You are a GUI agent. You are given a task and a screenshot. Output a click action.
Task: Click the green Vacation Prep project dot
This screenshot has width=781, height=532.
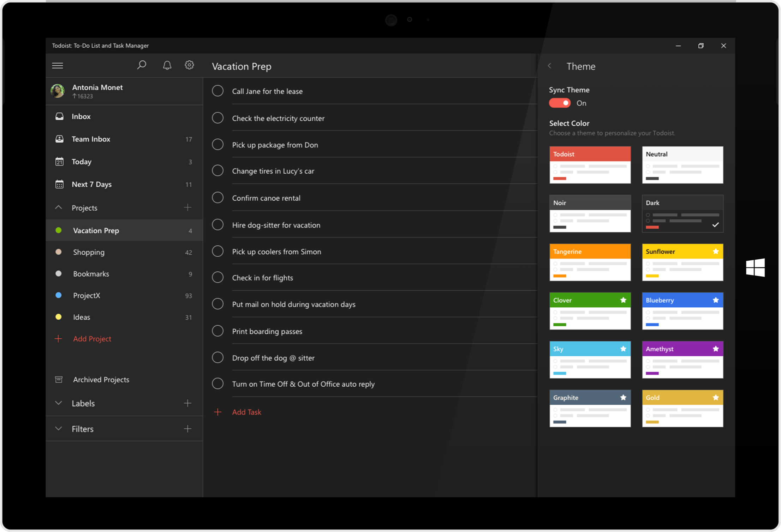coord(59,230)
